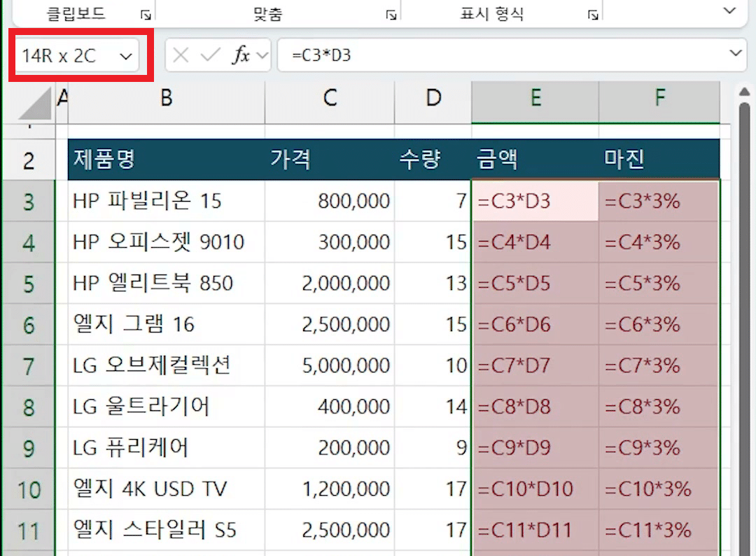This screenshot has height=556, width=756.
Task: Select price cell 200,000
Action: pos(330,448)
